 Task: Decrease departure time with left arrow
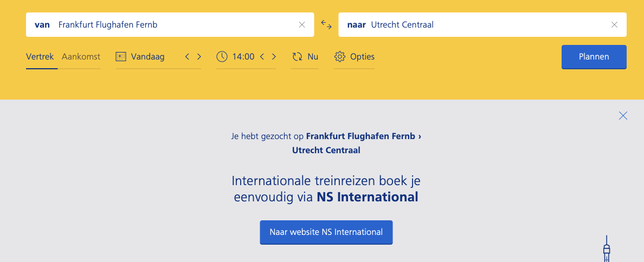pyautogui.click(x=262, y=56)
